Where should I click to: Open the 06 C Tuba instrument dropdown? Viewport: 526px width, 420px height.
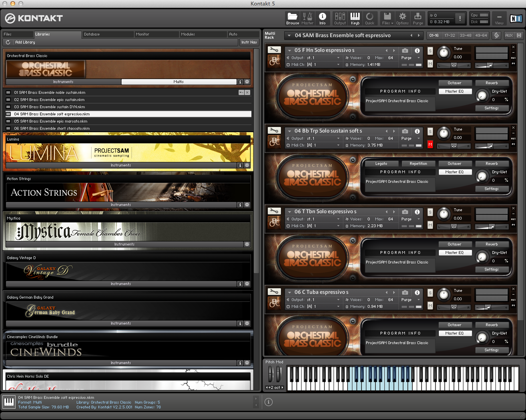pos(289,292)
